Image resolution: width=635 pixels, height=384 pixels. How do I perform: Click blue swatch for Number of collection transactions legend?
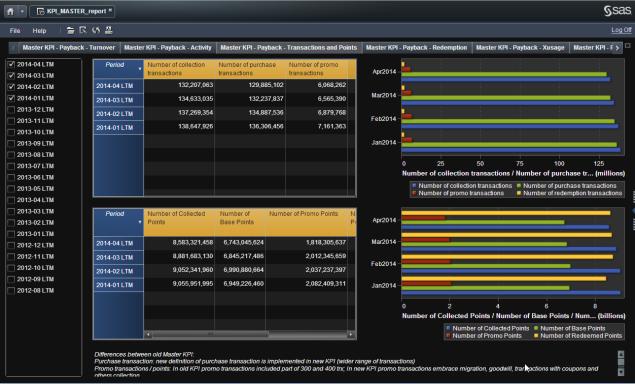pos(414,186)
